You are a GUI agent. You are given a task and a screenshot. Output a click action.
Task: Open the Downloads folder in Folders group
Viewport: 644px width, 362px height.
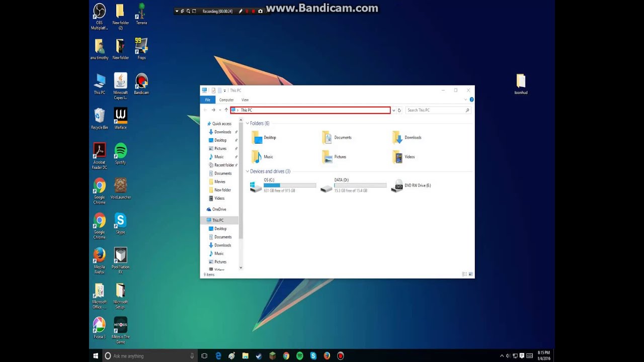[407, 137]
